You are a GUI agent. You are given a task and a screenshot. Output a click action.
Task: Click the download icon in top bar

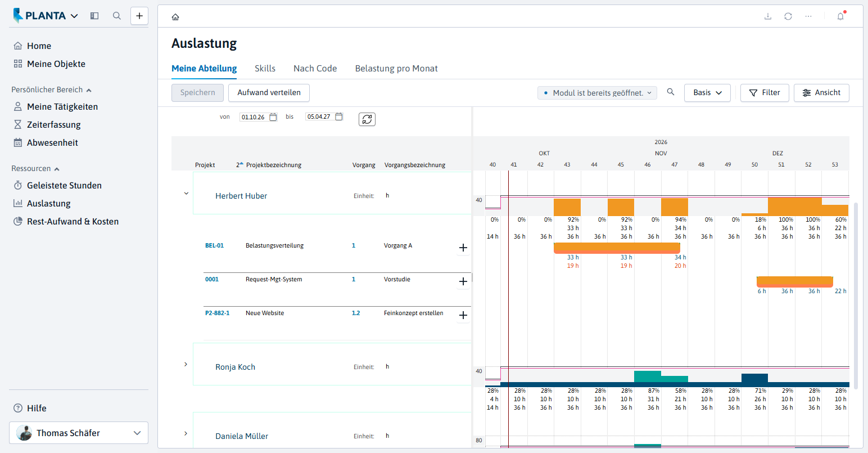tap(768, 16)
